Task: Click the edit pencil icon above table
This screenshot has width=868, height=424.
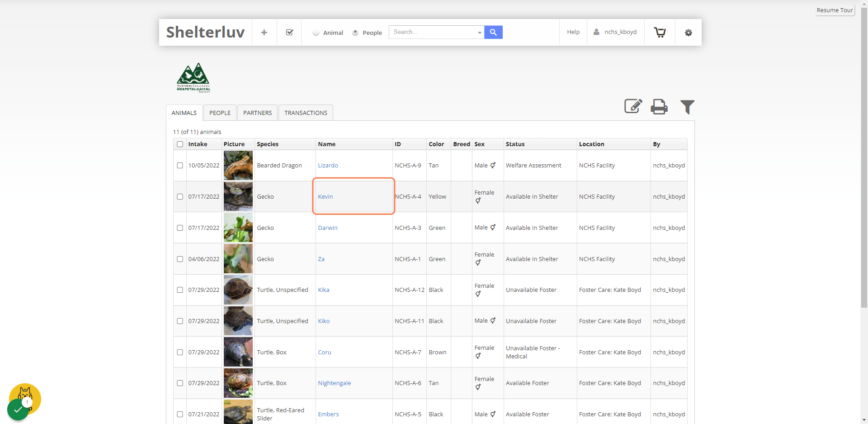Action: point(633,106)
